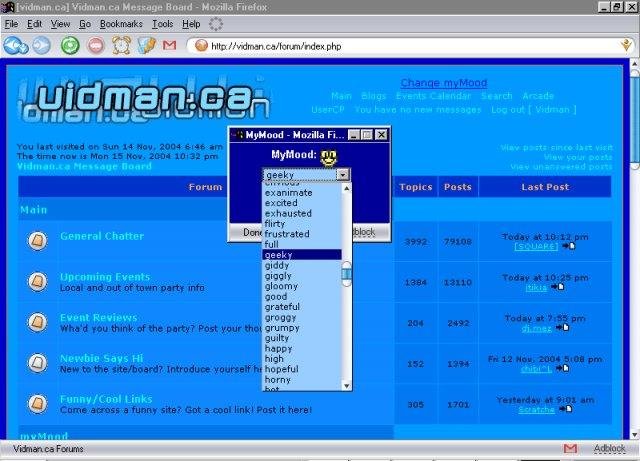Click the site icon in the address bar

coord(201,46)
